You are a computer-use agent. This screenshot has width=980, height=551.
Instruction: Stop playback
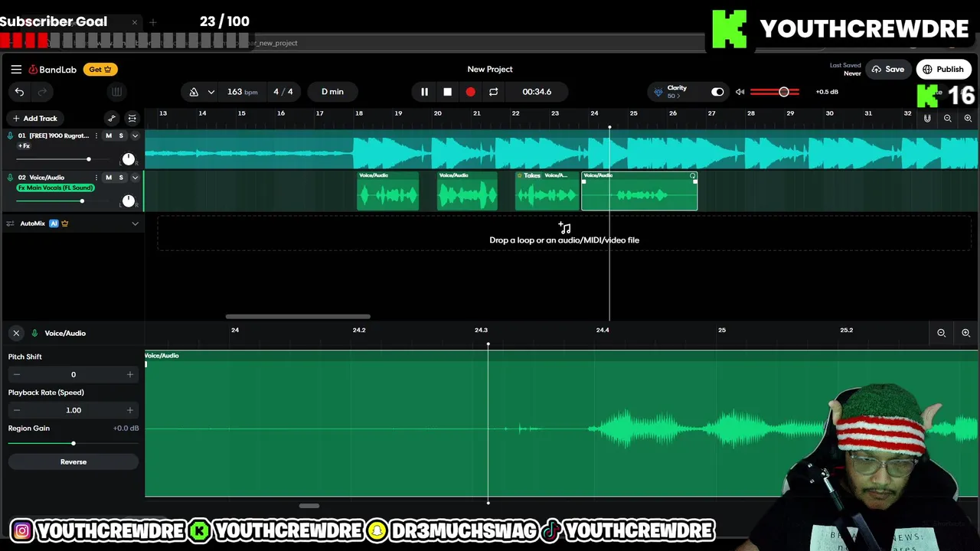coord(447,92)
